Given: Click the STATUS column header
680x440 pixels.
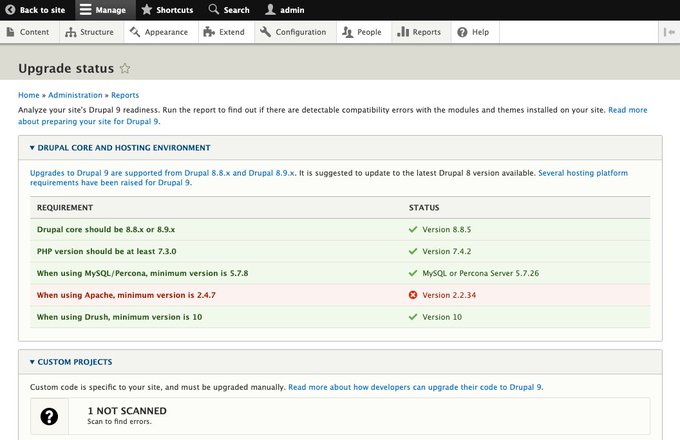Looking at the screenshot, I should tap(424, 208).
